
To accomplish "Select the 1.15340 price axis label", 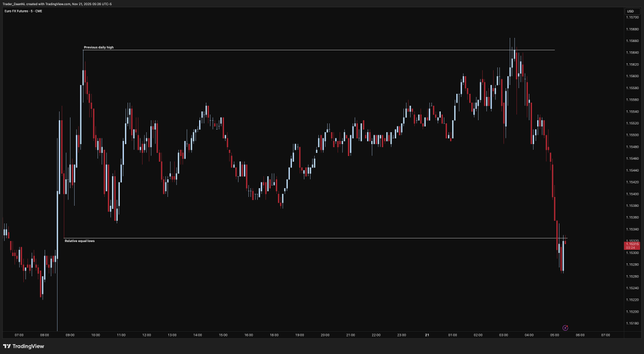I will pyautogui.click(x=632, y=229).
